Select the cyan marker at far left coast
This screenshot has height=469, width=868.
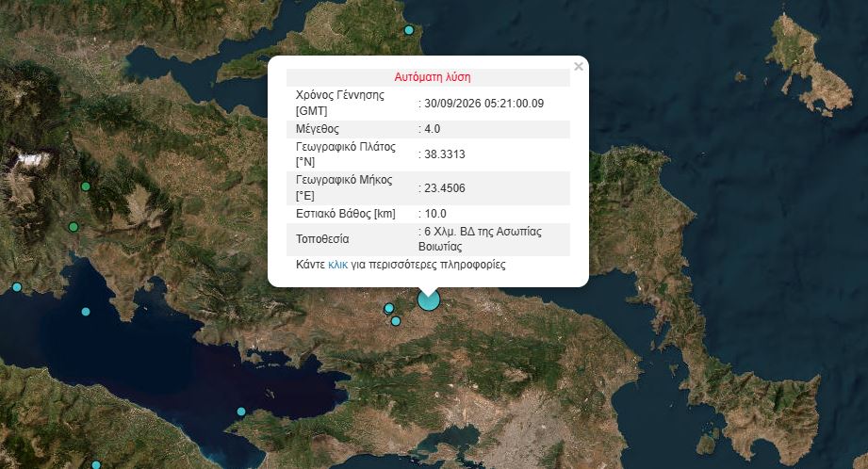click(x=17, y=287)
